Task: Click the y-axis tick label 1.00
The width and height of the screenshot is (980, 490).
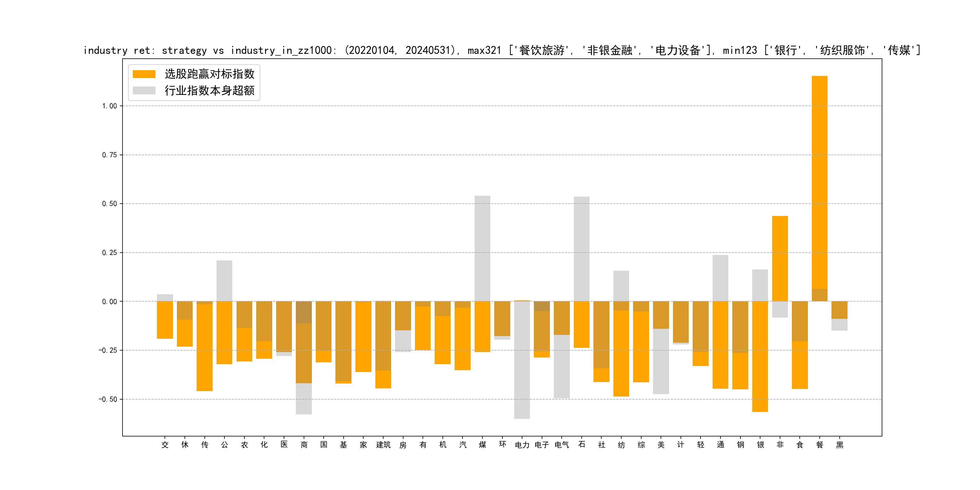Action: click(x=109, y=106)
